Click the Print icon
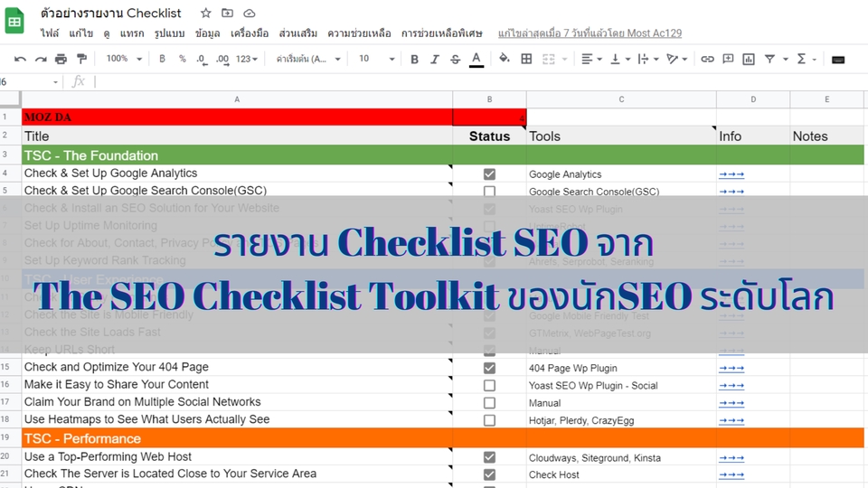 point(61,60)
